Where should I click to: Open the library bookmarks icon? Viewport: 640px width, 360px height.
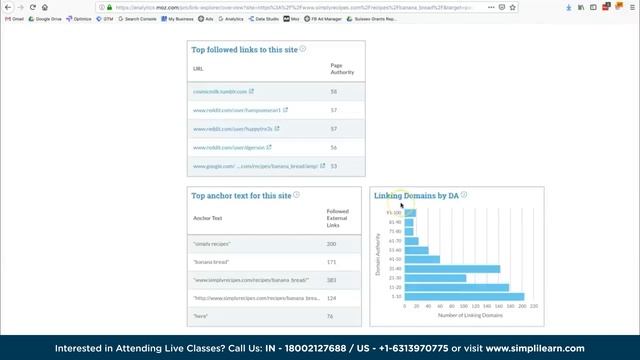tap(581, 7)
